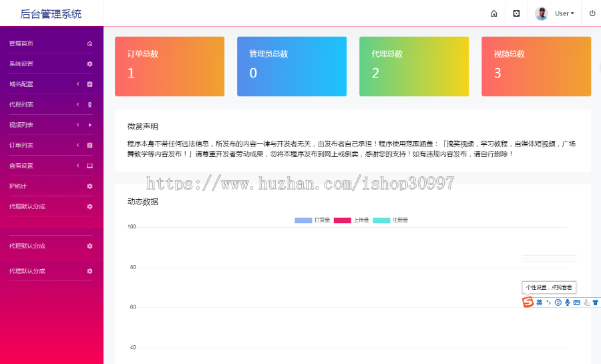The width and height of the screenshot is (601, 364).
Task: Click the person icon beside 代理列表
Action: (89, 104)
